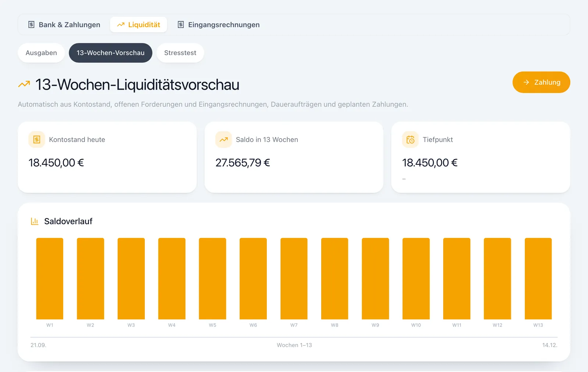Click the Bank & Zahlungen receipt icon
The width and height of the screenshot is (588, 372).
point(32,25)
